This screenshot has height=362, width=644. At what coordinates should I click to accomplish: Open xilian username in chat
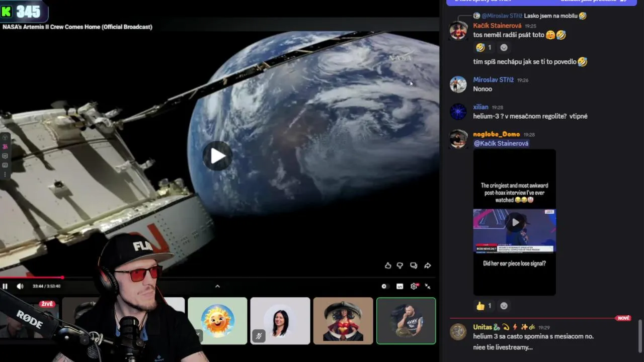(481, 107)
